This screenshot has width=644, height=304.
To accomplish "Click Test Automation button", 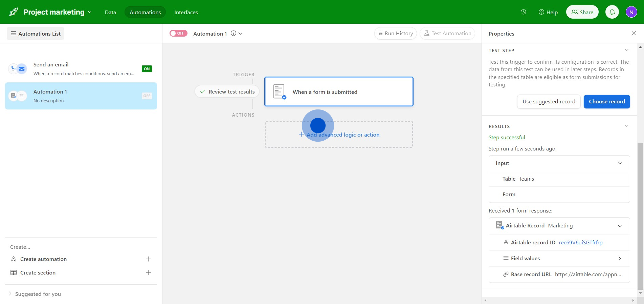I will 447,33.
